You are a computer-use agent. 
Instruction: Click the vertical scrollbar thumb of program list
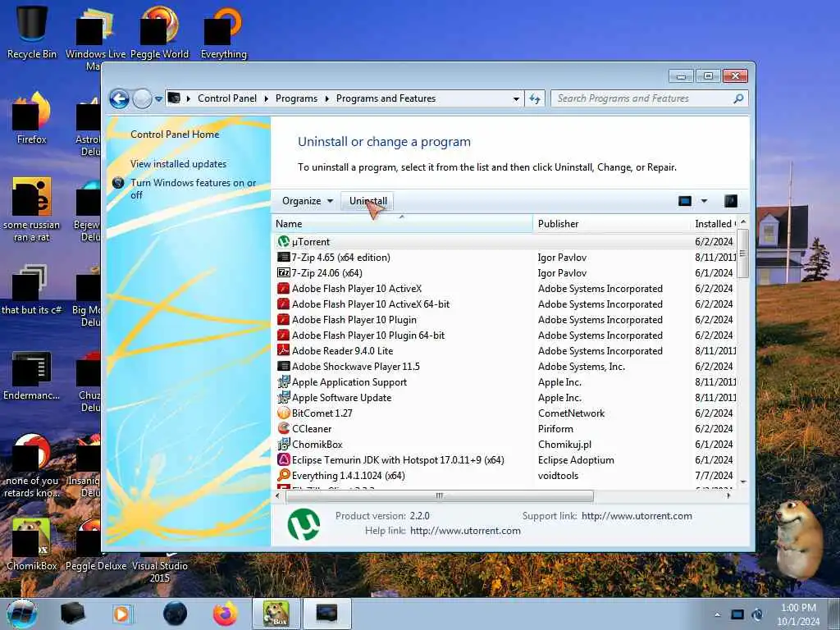point(742,253)
